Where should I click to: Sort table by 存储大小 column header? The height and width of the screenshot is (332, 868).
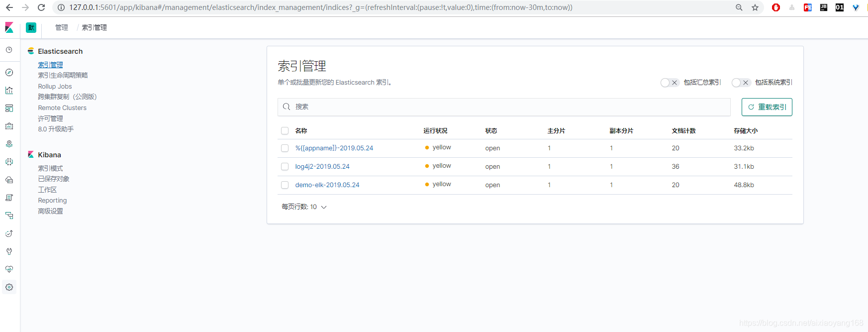coord(746,131)
